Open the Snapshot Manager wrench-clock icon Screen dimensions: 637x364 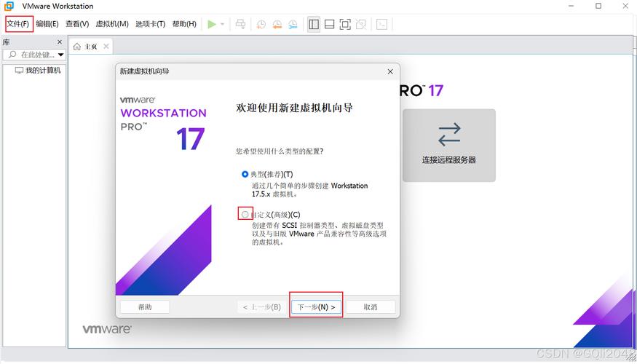[x=293, y=24]
